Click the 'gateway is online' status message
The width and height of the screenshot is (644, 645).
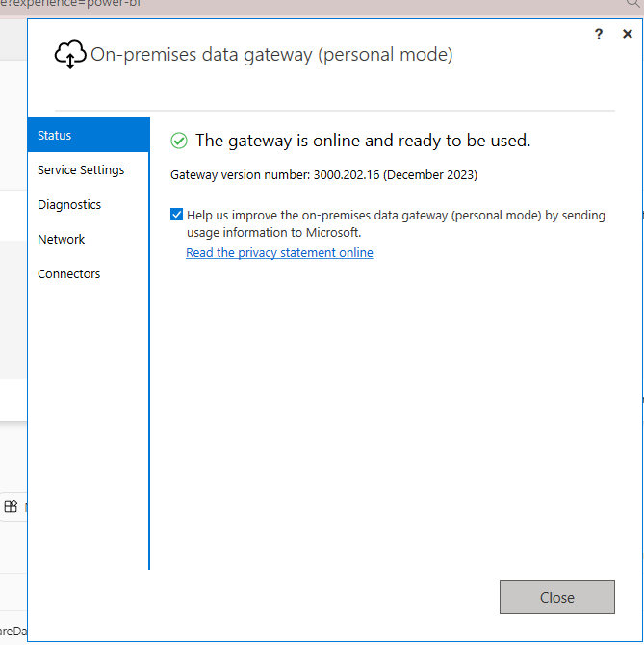[363, 141]
